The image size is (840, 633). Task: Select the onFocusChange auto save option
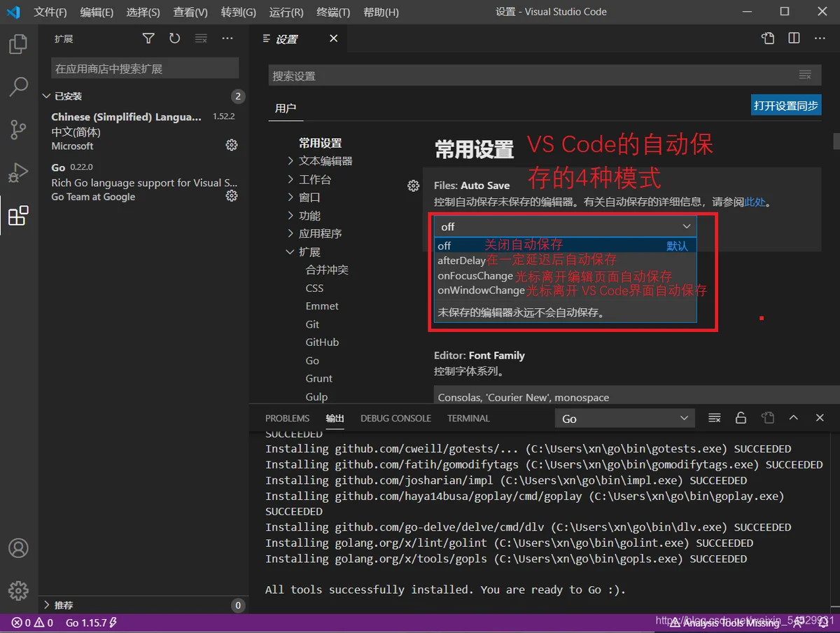(x=565, y=276)
